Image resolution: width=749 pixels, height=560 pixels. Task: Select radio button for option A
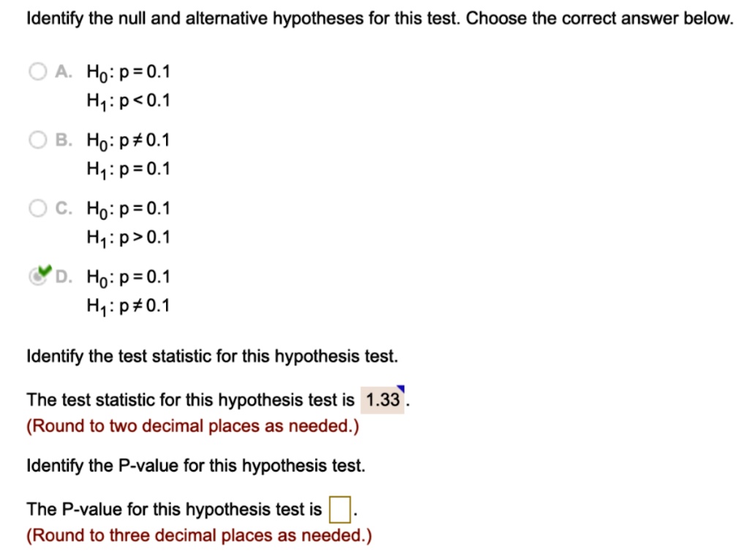37,71
